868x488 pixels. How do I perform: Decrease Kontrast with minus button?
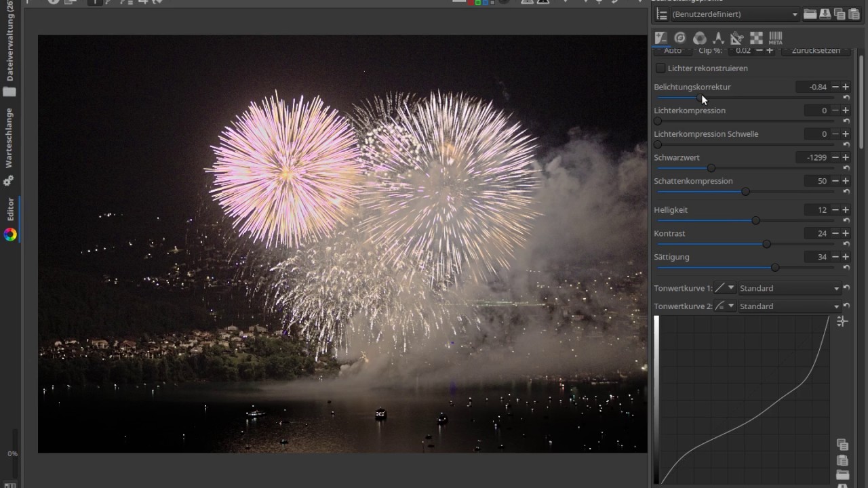835,233
